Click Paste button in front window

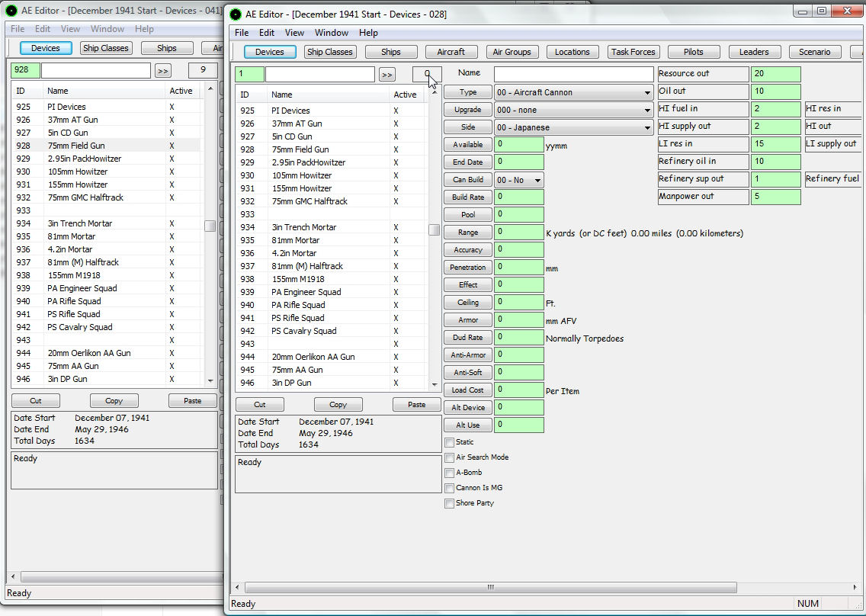[x=416, y=404]
